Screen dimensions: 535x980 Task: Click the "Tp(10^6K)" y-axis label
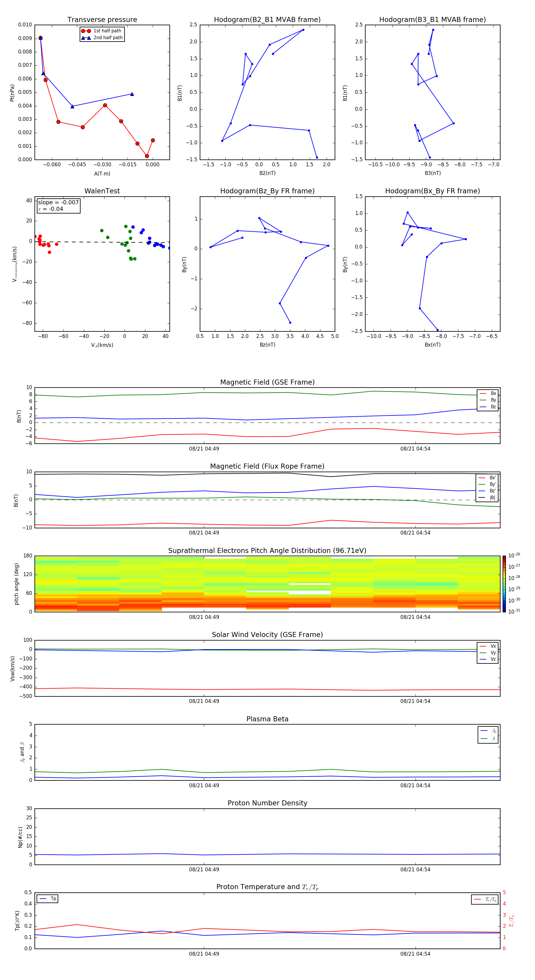click(17, 921)
